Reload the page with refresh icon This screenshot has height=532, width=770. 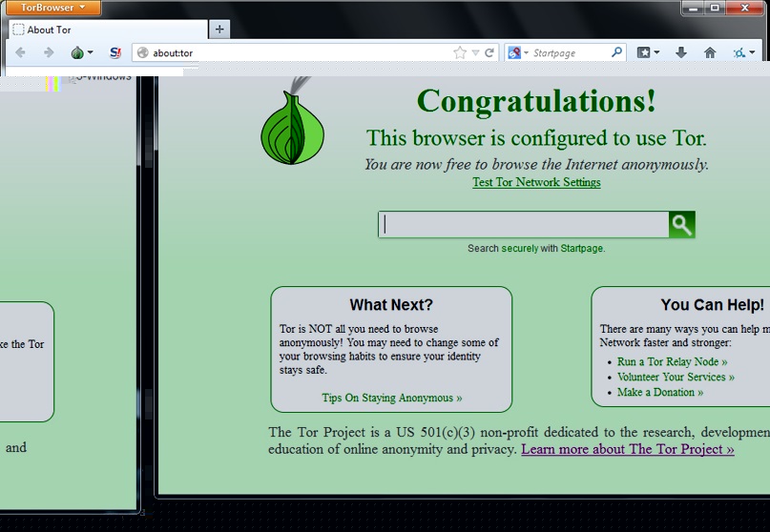click(489, 52)
